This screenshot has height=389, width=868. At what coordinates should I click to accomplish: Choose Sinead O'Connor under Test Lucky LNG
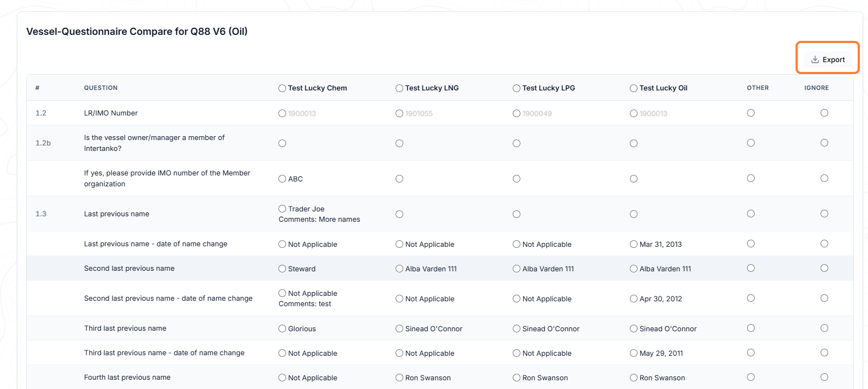(399, 329)
